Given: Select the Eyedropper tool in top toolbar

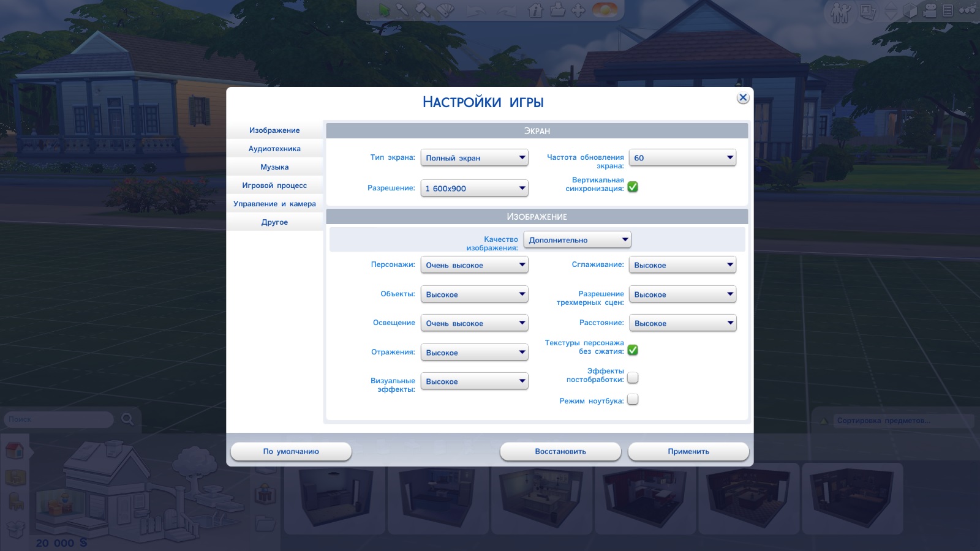Looking at the screenshot, I should pyautogui.click(x=402, y=10).
